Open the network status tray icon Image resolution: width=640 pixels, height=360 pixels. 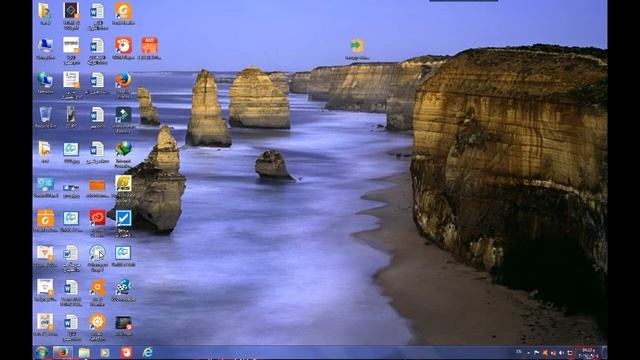point(553,353)
